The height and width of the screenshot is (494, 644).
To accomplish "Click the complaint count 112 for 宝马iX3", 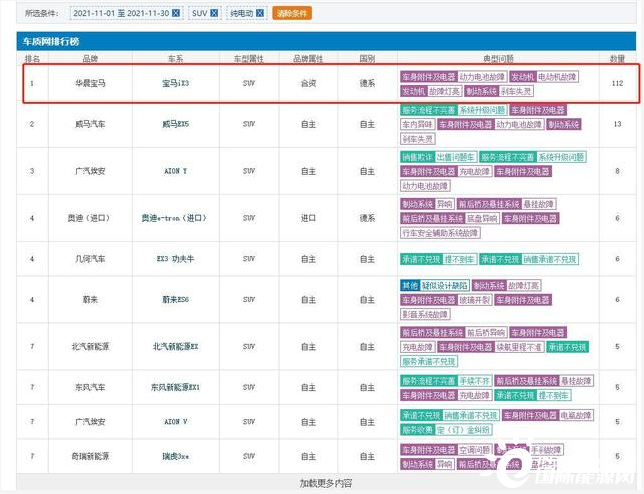I will [x=617, y=83].
